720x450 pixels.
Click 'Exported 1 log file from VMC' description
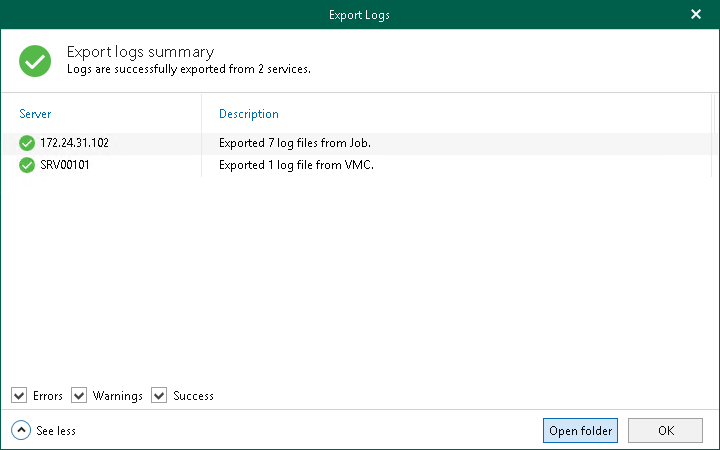coord(296,165)
